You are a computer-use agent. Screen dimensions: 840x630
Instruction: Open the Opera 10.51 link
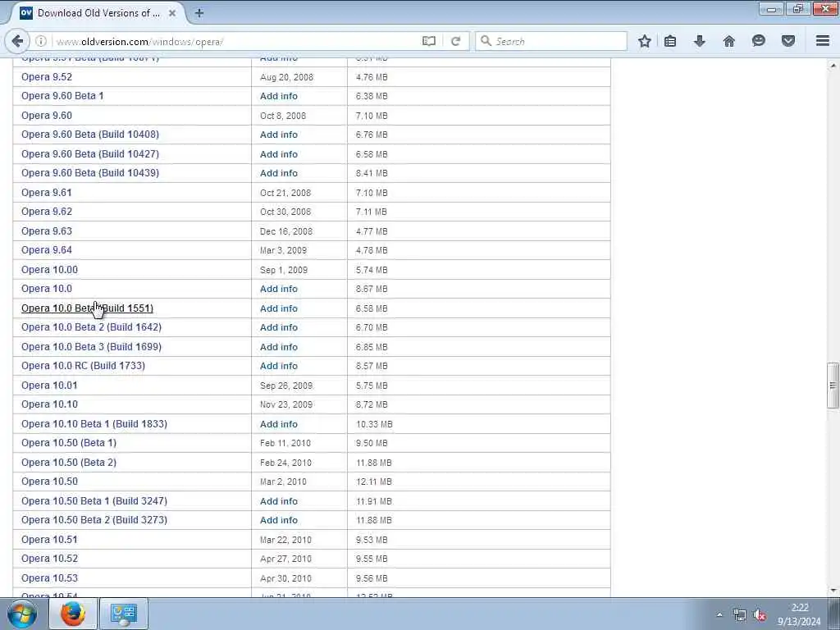pyautogui.click(x=49, y=540)
